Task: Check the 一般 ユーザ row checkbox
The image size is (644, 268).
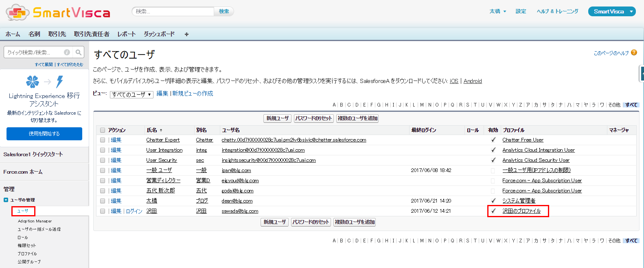Action: point(103,170)
